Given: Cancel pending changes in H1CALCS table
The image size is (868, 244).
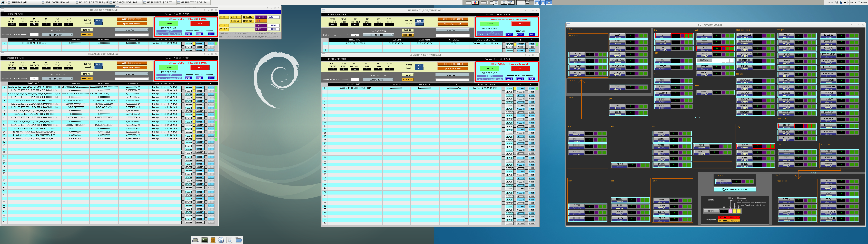Looking at the screenshot, I should pyautogui.click(x=200, y=67).
